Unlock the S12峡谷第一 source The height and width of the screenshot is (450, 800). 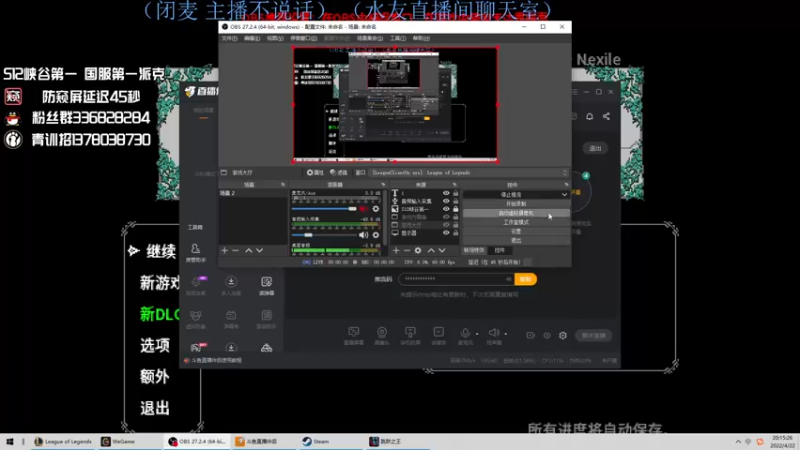[456, 209]
